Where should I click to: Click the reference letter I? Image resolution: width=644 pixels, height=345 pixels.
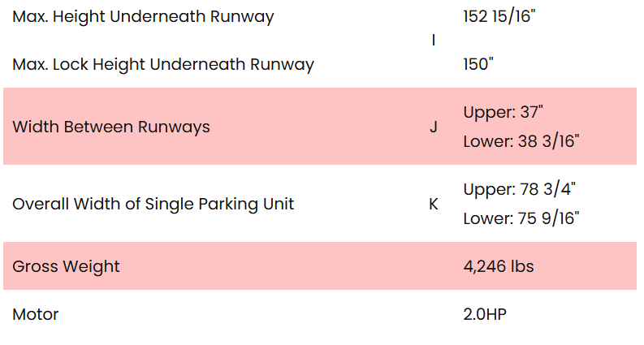click(x=434, y=41)
